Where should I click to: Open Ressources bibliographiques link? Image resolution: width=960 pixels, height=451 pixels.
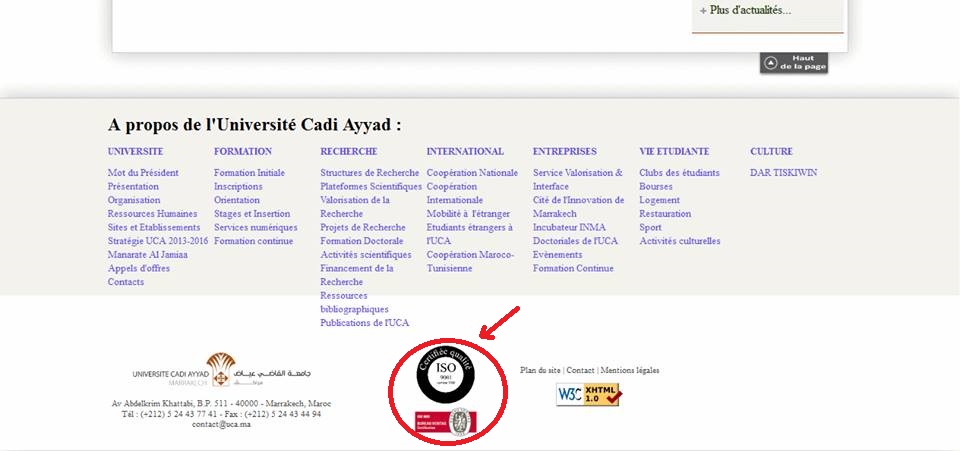[x=354, y=302]
